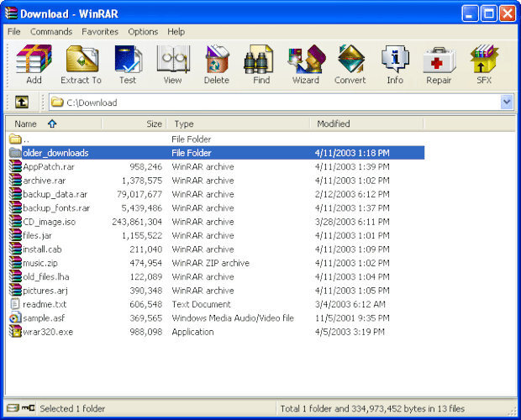Viewport: 521px width, 420px height.
Task: Open the Favorites menu
Action: [100, 32]
